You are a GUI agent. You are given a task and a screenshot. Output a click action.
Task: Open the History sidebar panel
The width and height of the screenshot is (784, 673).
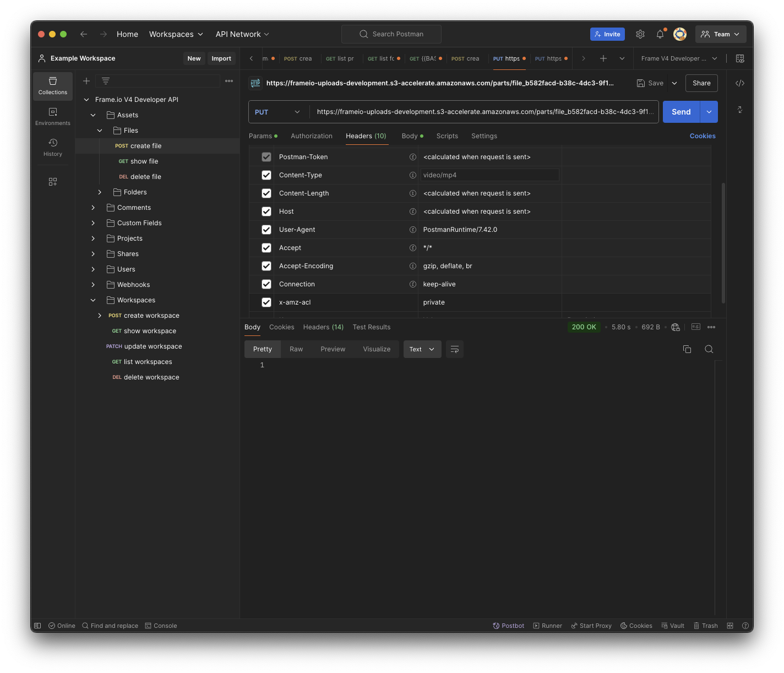(x=53, y=147)
